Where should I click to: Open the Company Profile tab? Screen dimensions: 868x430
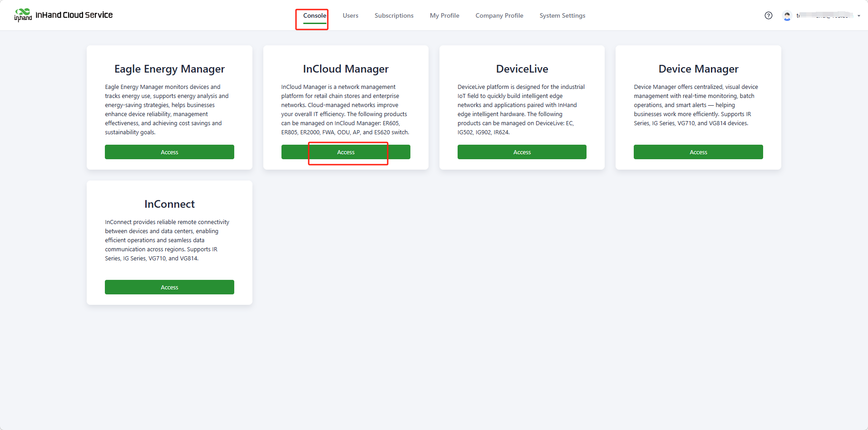499,15
